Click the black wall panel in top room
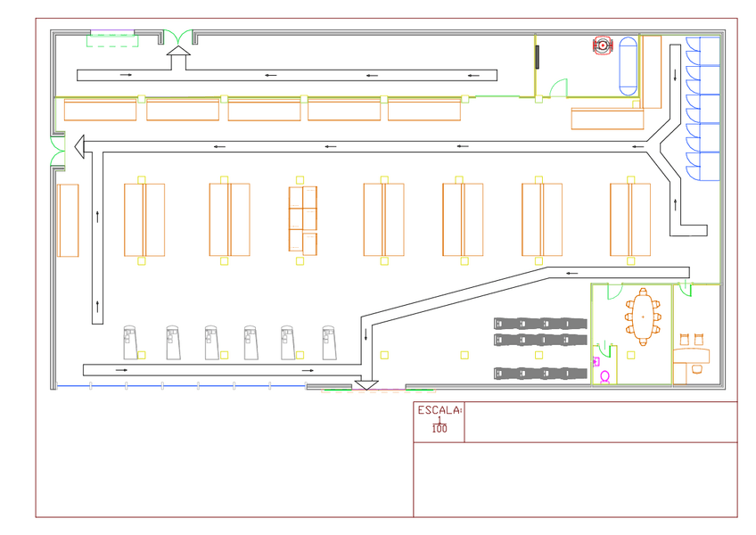The width and height of the screenshot is (756, 535). click(537, 57)
